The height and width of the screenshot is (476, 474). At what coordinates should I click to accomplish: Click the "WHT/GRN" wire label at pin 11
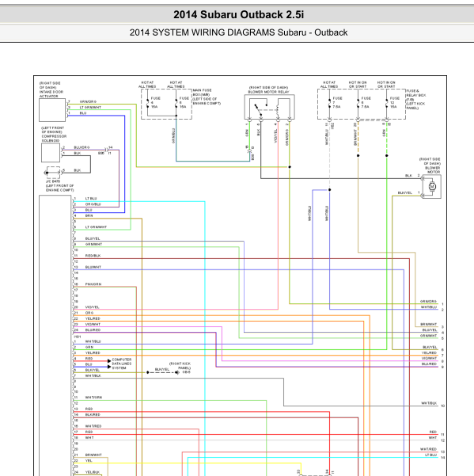click(93, 397)
